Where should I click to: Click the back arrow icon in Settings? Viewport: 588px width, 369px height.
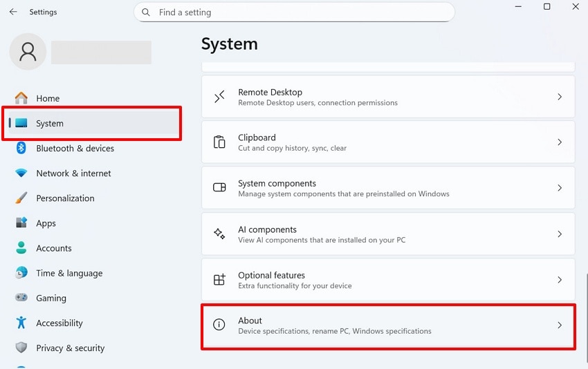pyautogui.click(x=13, y=12)
